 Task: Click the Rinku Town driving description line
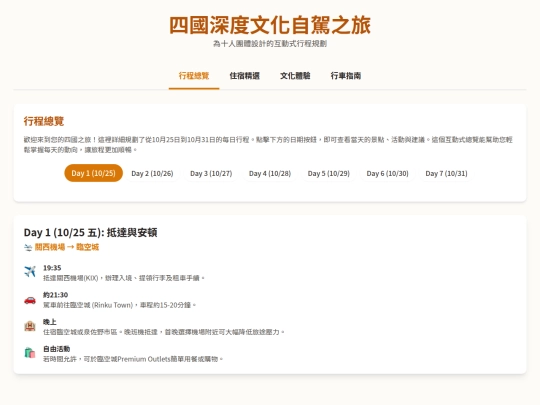(120, 305)
